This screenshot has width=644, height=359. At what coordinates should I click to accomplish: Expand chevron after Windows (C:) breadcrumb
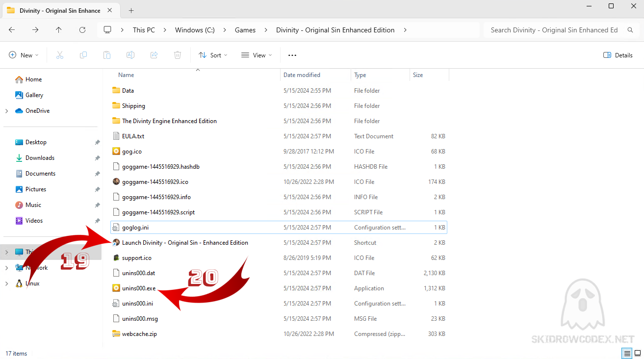(225, 30)
